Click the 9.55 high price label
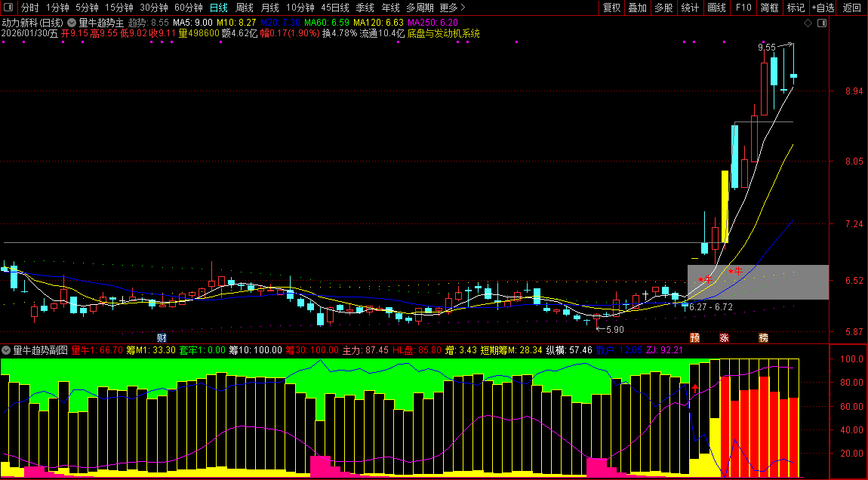 click(767, 48)
